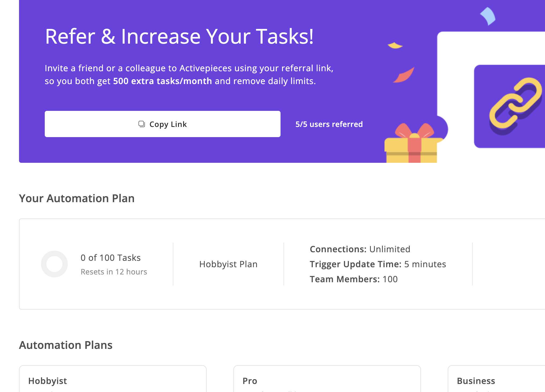This screenshot has width=545, height=392.
Task: Click the circular task usage progress ring
Action: pyautogui.click(x=54, y=264)
